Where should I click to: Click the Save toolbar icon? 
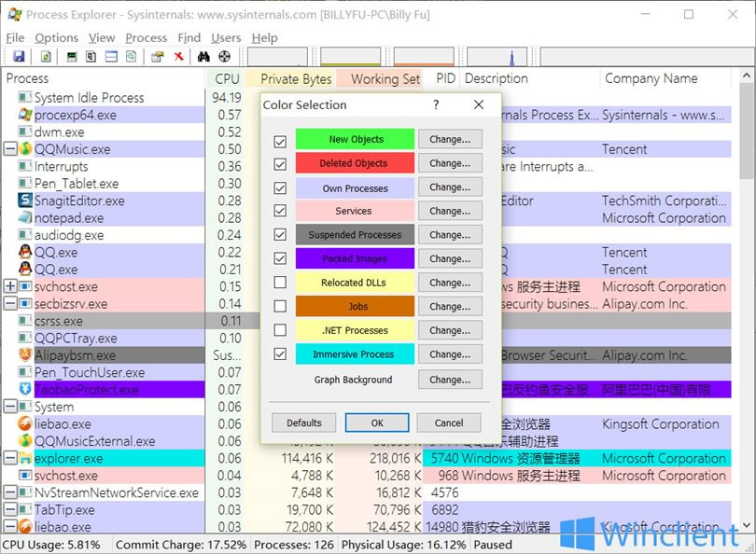[x=19, y=56]
